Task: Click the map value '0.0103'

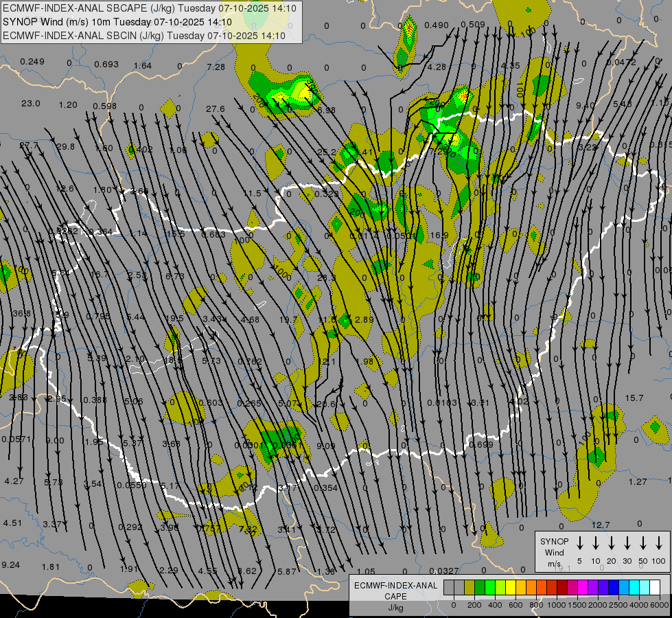Action: click(442, 402)
